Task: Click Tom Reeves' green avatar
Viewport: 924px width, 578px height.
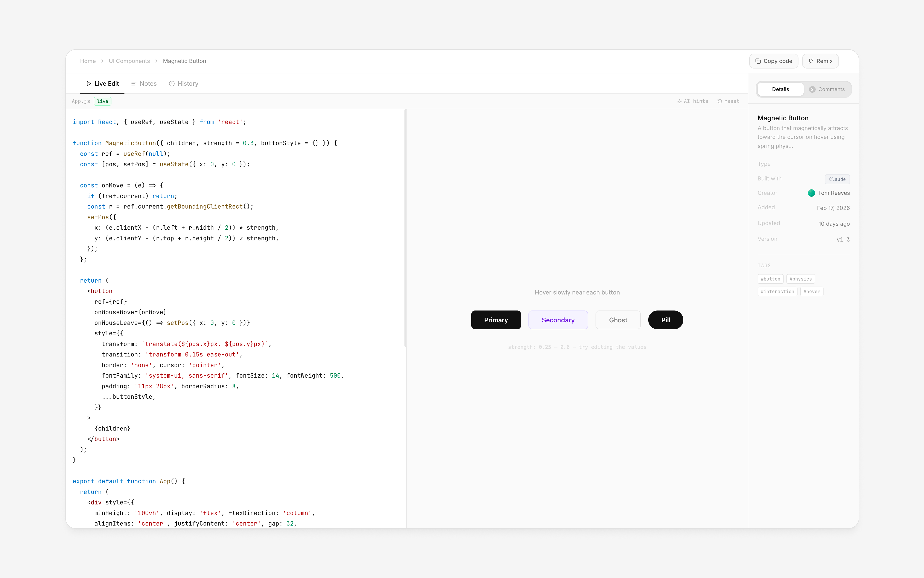Action: pyautogui.click(x=811, y=193)
